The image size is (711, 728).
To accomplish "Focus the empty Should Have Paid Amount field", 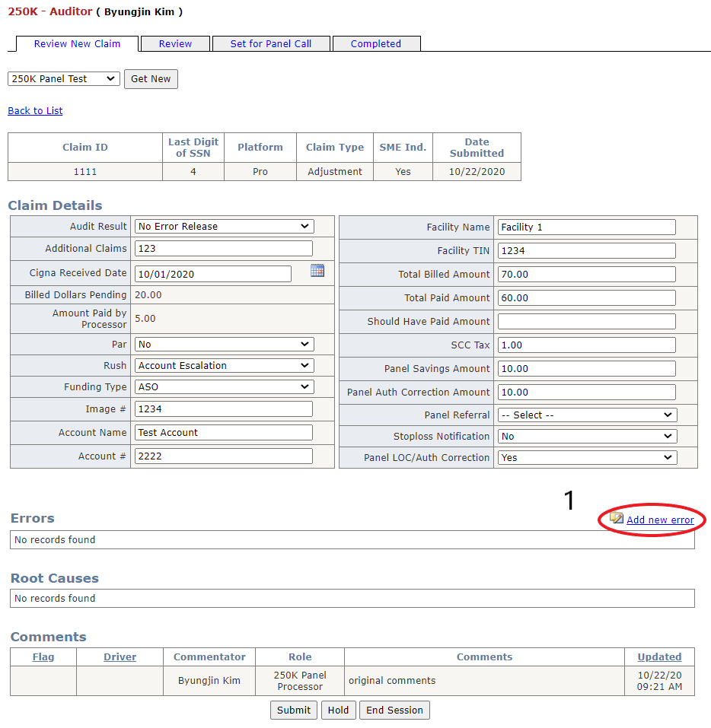I will (586, 321).
